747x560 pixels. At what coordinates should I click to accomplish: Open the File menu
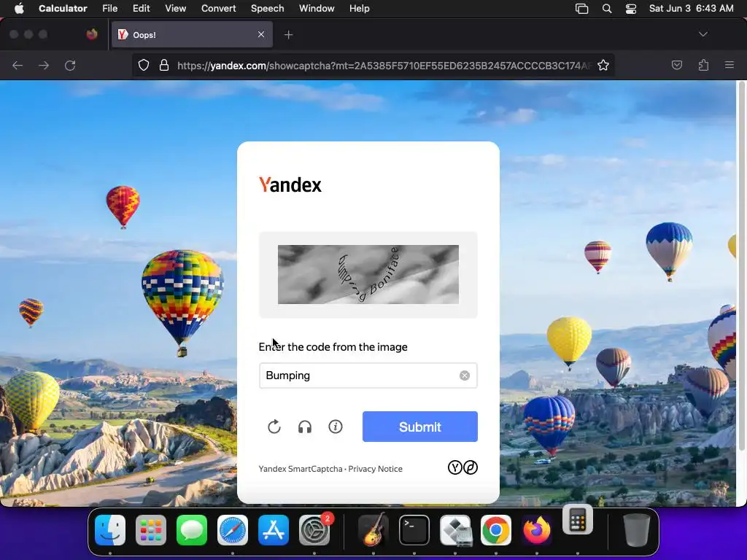tap(109, 9)
